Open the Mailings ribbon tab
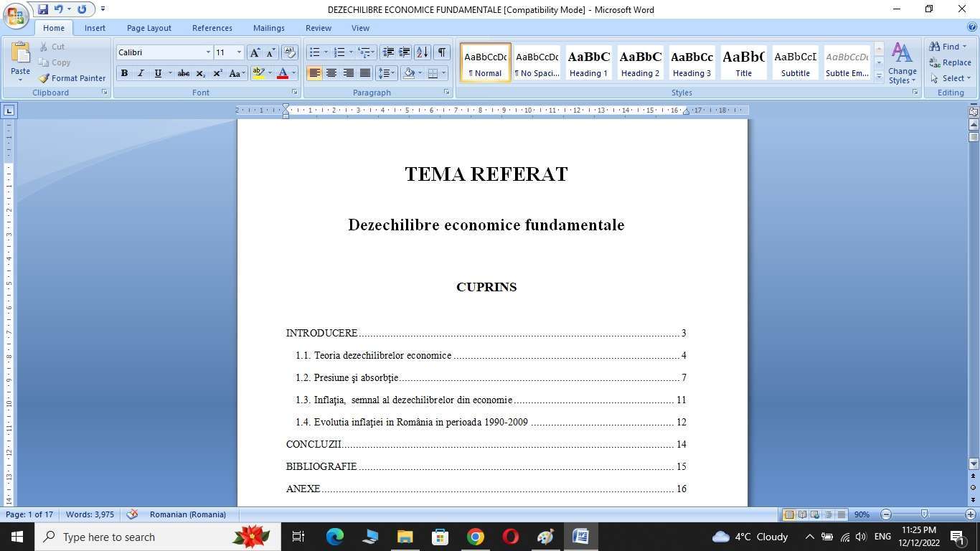 (x=268, y=28)
